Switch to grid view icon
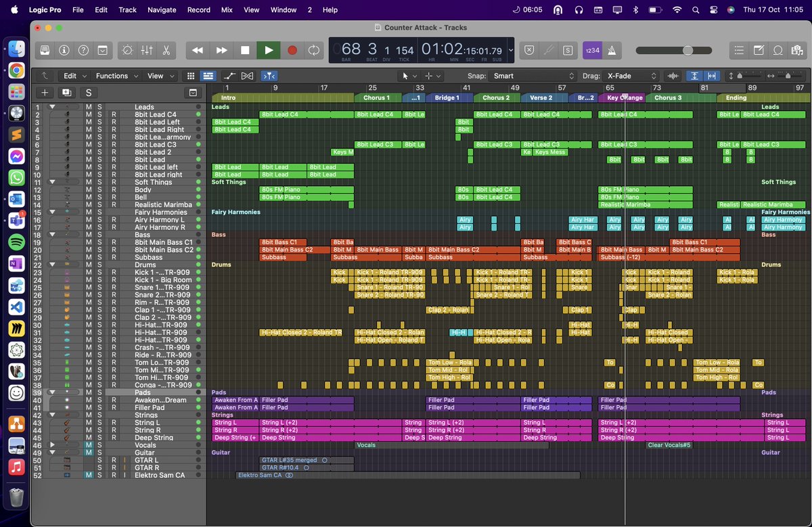The width and height of the screenshot is (812, 527). (x=191, y=76)
